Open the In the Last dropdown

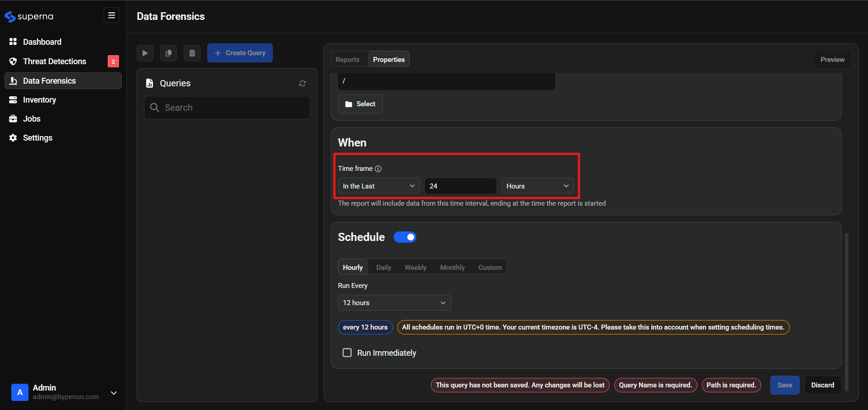click(379, 186)
